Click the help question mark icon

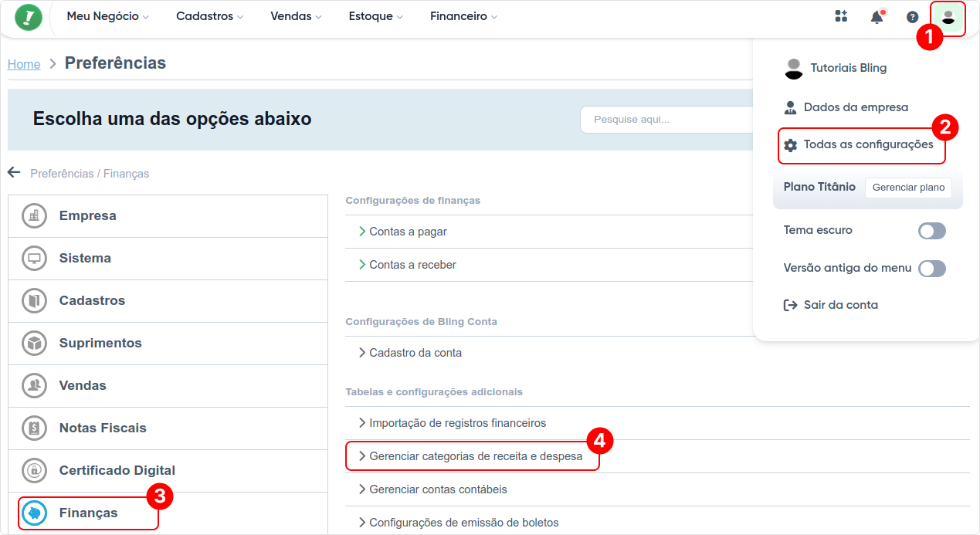(912, 17)
